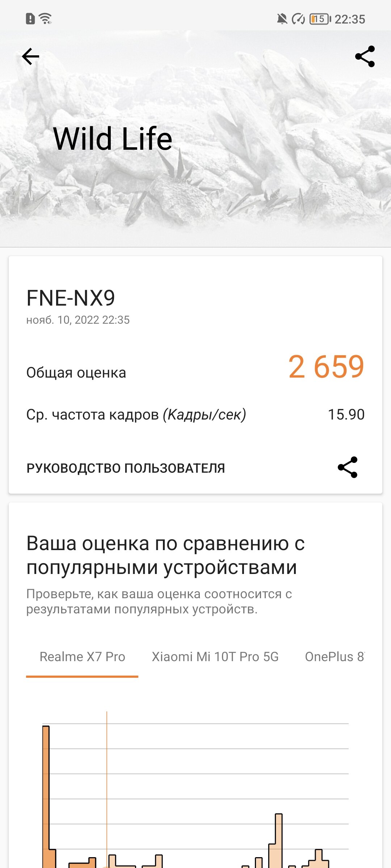Switch to the OnePlus 8 tab
Screen dimensions: 391x868
pos(335,656)
